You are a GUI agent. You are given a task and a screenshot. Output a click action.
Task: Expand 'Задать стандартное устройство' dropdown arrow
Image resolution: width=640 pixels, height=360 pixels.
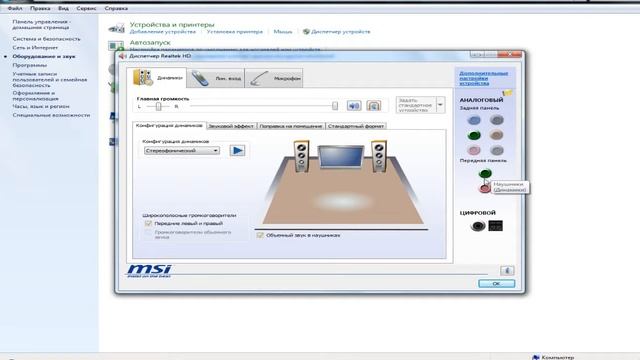[440, 105]
